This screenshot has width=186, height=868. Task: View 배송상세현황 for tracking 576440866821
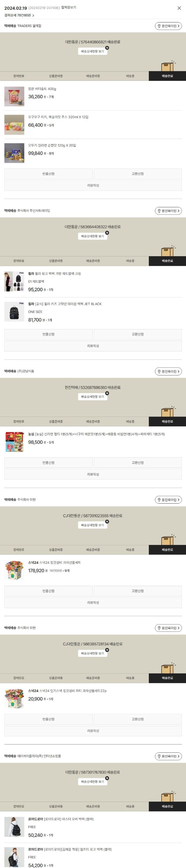[93, 51]
